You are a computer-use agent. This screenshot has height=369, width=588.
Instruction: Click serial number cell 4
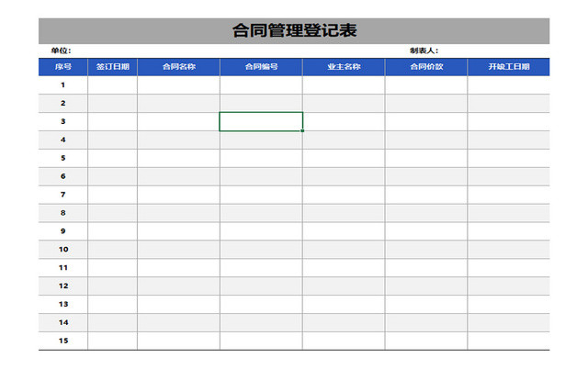click(63, 140)
